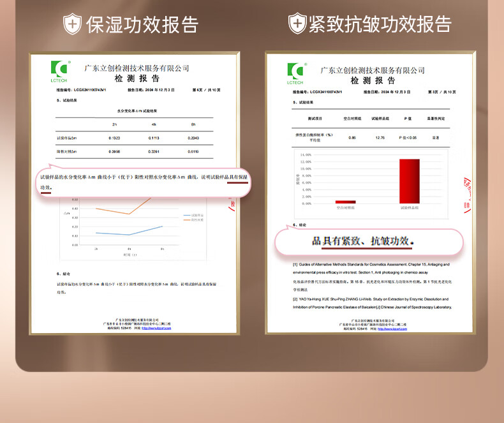Click the red stamp mark on left report edge
The image size is (504, 423).
click(x=232, y=204)
